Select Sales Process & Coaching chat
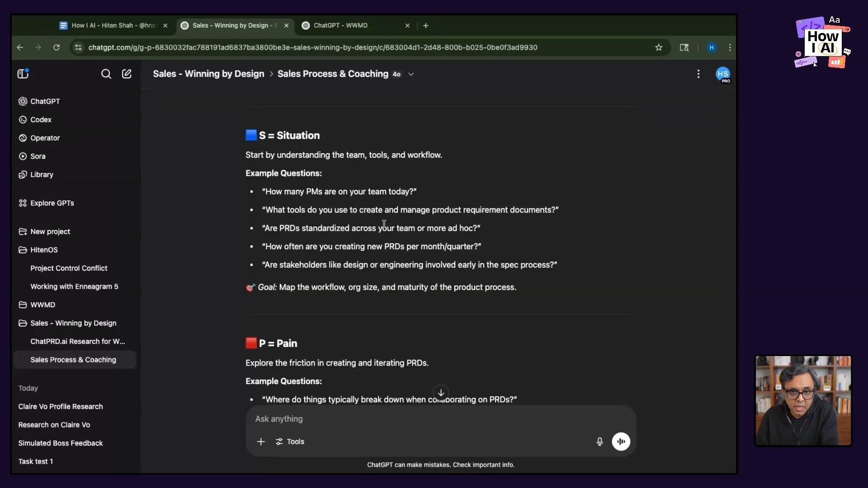The width and height of the screenshot is (868, 488). pos(75,360)
